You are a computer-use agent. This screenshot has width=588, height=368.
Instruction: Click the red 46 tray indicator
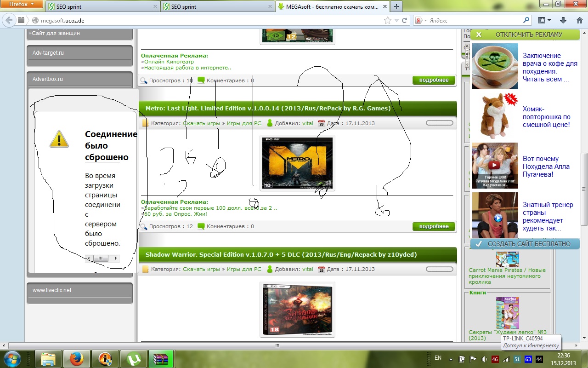coord(495,359)
